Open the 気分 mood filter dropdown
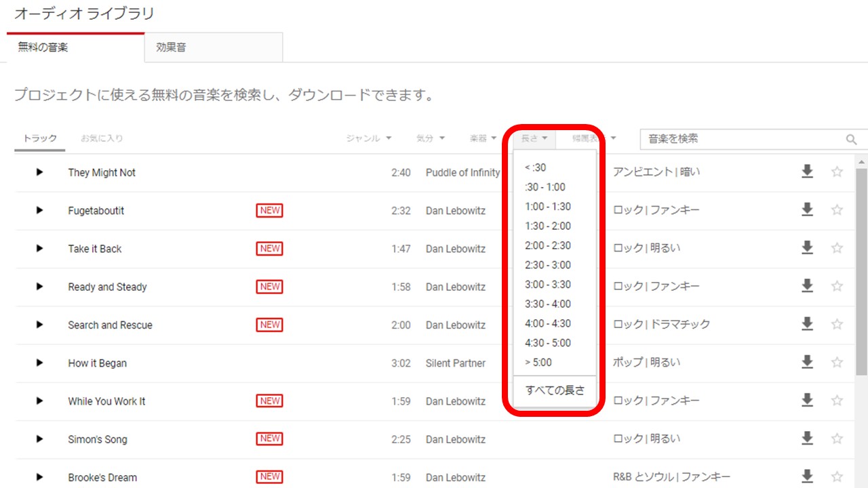 click(431, 138)
